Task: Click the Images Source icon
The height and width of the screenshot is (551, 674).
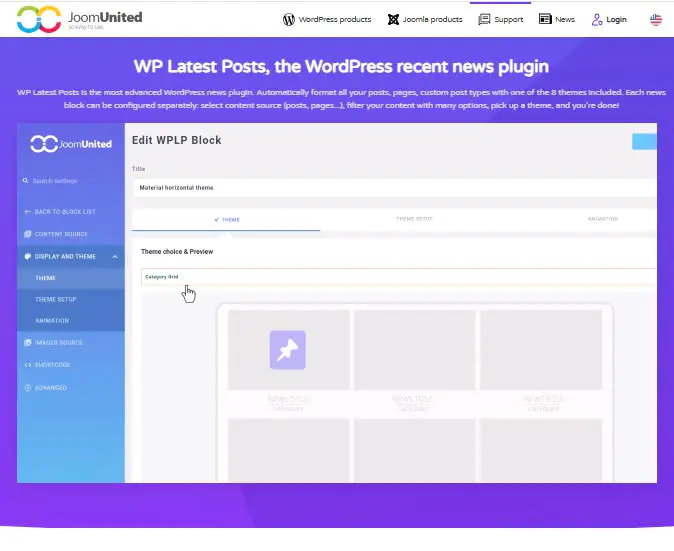Action: [28, 343]
